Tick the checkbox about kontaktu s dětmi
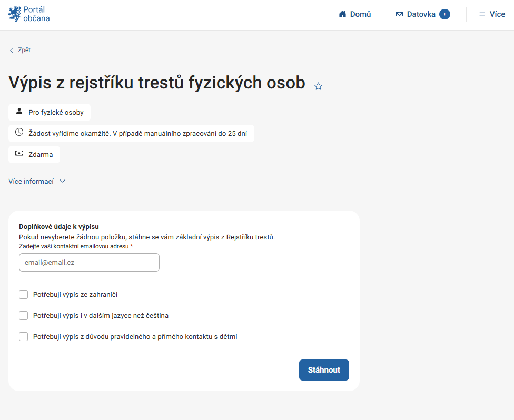The width and height of the screenshot is (514, 420). (x=23, y=336)
